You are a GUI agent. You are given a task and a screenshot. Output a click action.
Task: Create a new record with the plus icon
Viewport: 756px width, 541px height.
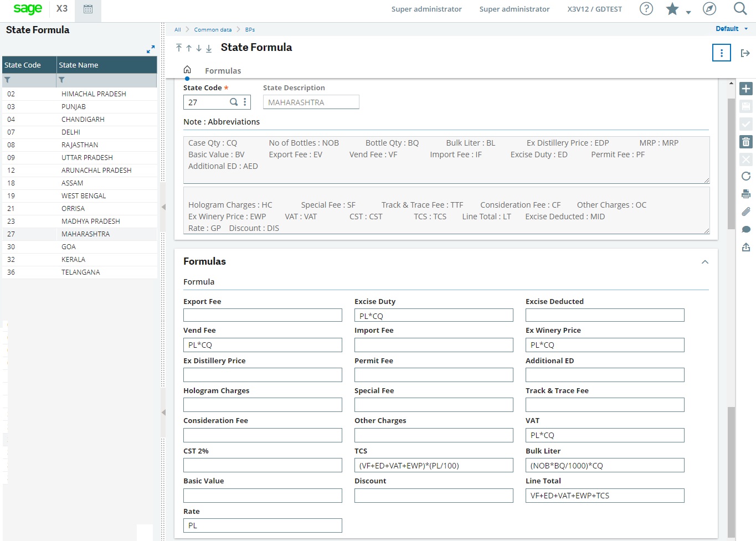tap(746, 88)
